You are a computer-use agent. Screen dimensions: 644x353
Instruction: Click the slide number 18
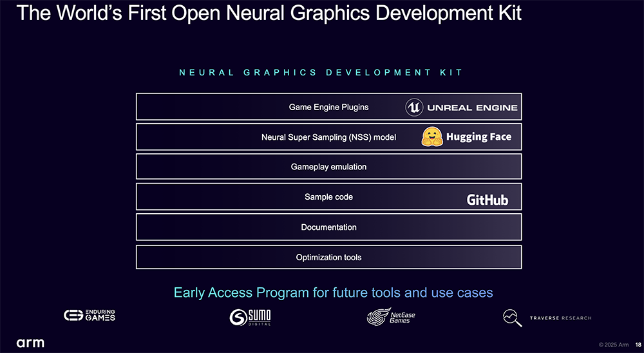pyautogui.click(x=638, y=345)
